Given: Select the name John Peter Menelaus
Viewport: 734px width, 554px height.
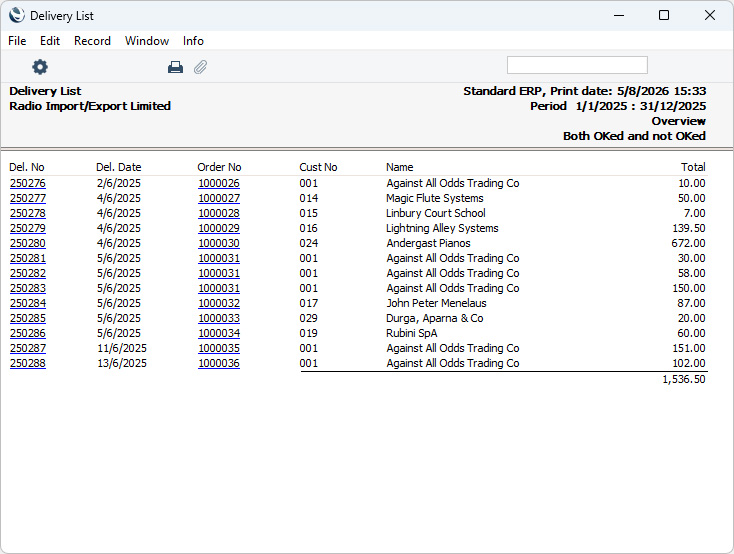Looking at the screenshot, I should point(436,303).
